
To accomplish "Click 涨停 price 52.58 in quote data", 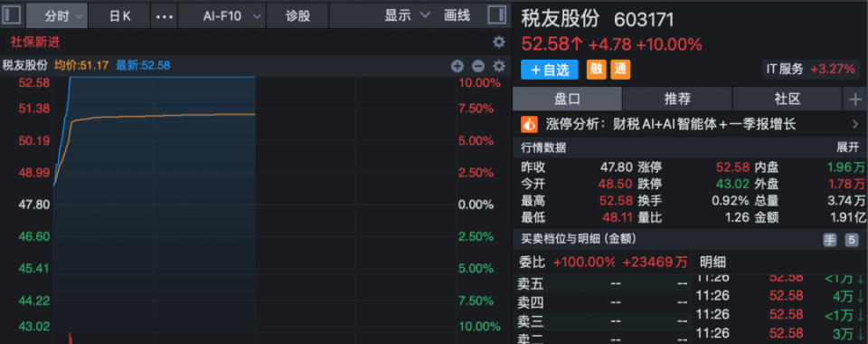I will click(x=732, y=167).
